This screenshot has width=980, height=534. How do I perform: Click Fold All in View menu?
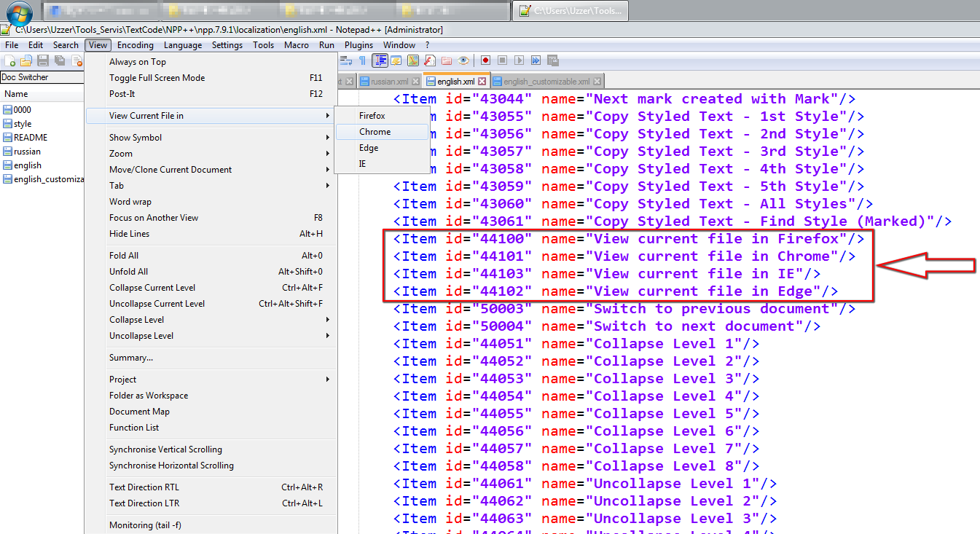[211, 256]
